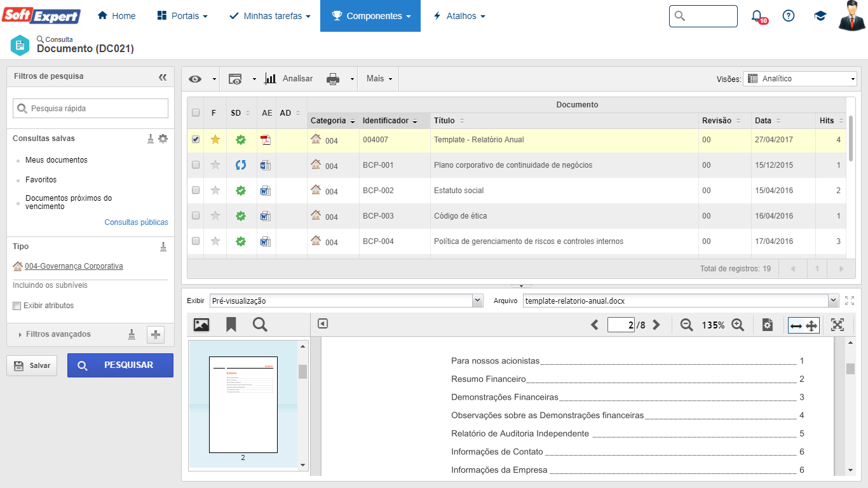The height and width of the screenshot is (488, 868).
Task: Open the Componentes menu
Action: pyautogui.click(x=370, y=16)
